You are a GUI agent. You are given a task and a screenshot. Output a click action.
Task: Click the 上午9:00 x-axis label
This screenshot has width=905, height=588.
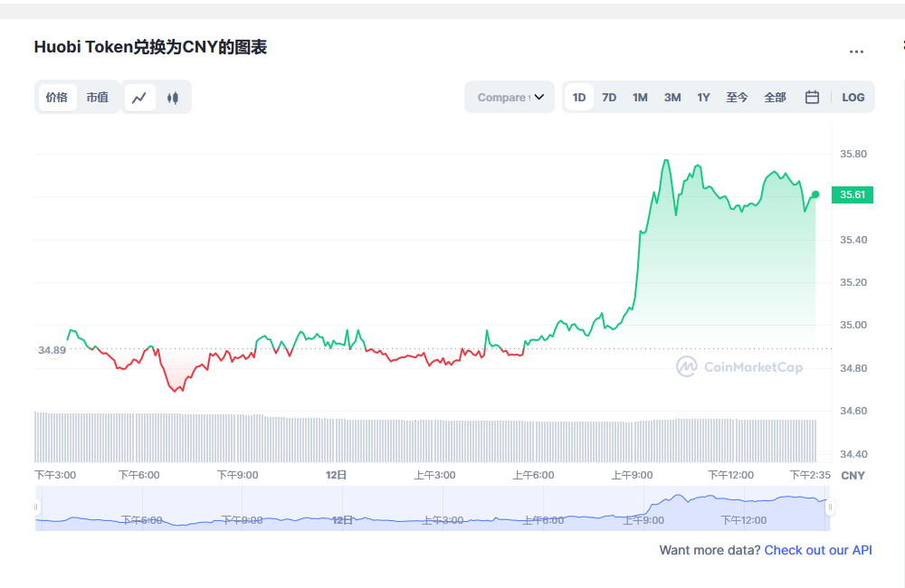point(632,475)
